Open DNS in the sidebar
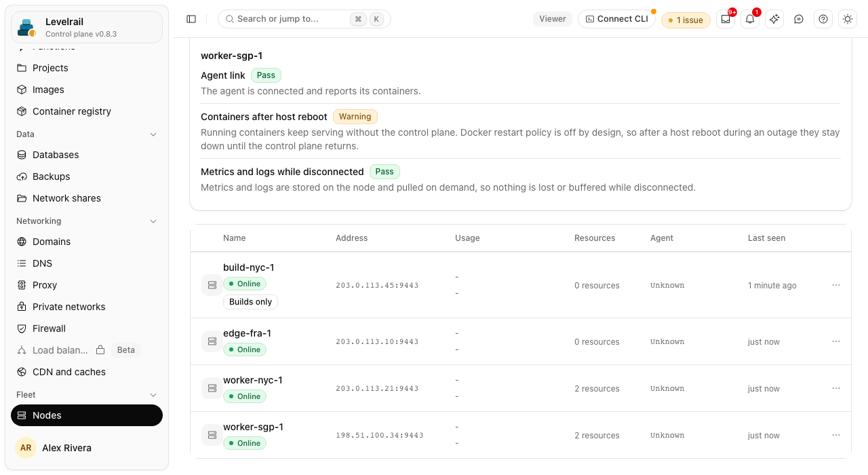Screen dimensions: 868x475 (87, 263)
